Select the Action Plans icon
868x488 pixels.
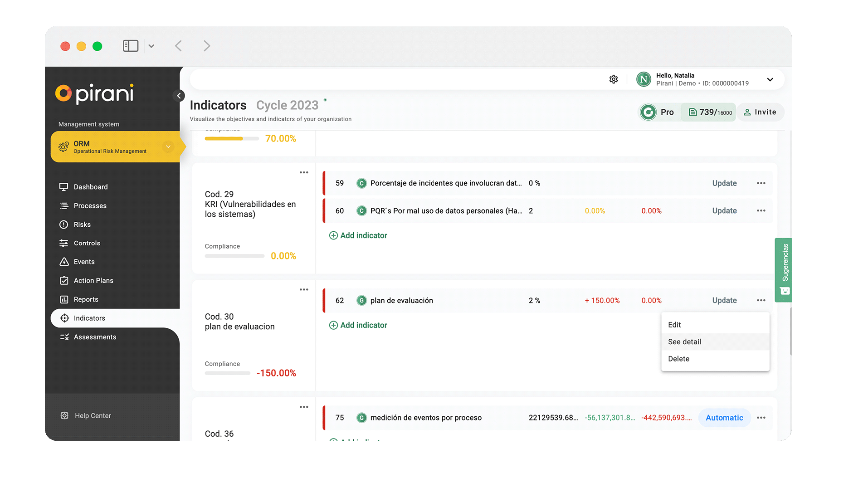tap(64, 280)
